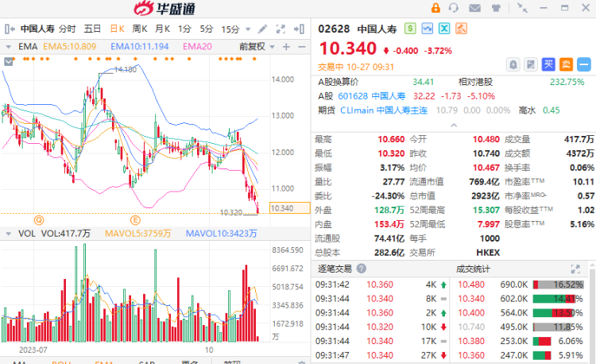Collapse the left panel arrow icon
The width and height of the screenshot is (596, 364).
click(x=10, y=29)
